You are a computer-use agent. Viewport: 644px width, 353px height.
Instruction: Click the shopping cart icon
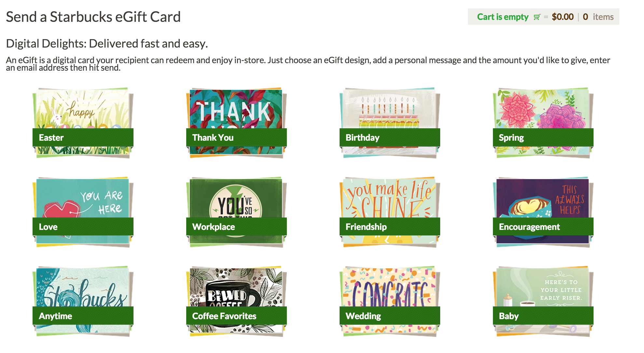click(x=537, y=17)
